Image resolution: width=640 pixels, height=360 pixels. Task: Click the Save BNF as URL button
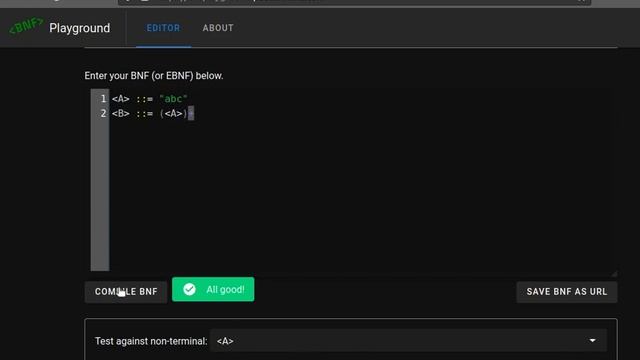point(567,292)
